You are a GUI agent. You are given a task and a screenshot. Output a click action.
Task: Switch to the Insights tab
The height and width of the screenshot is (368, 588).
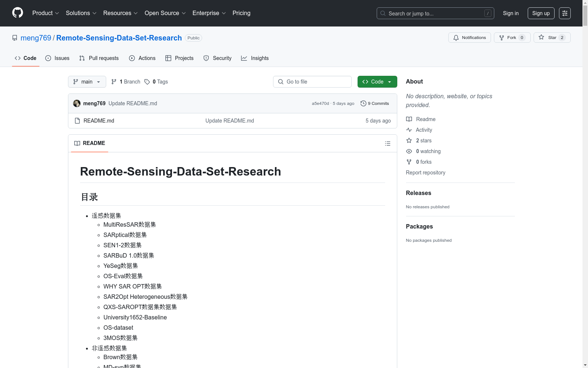[x=255, y=58]
